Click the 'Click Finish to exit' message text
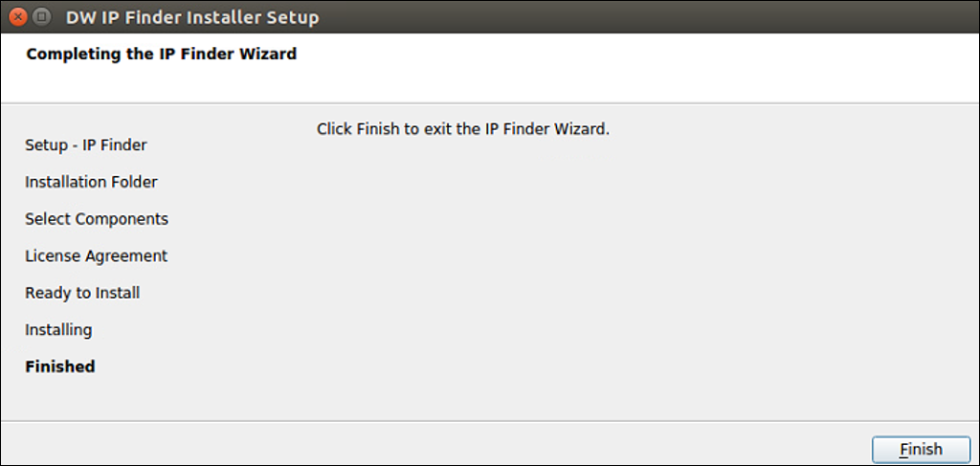 tap(462, 129)
